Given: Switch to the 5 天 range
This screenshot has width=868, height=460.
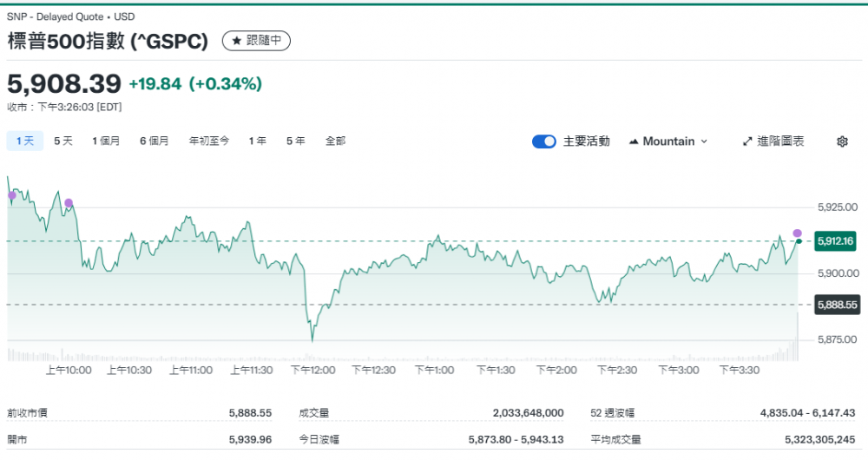Looking at the screenshot, I should click(x=63, y=141).
